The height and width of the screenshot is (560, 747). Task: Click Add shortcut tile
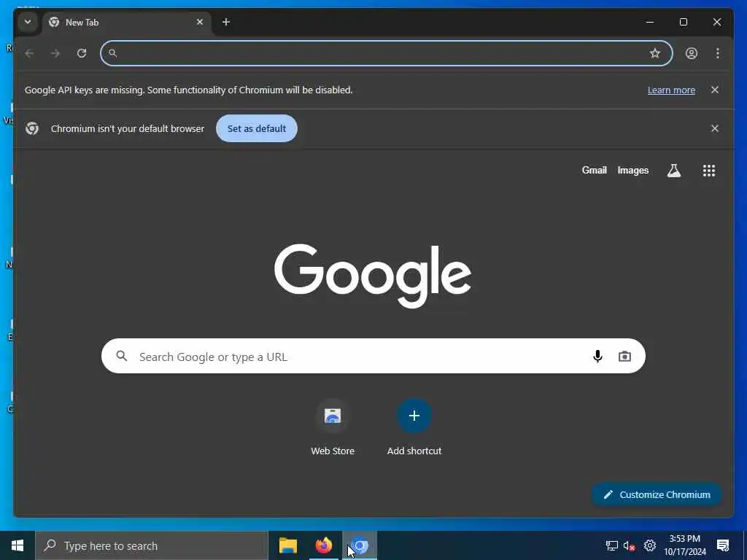(414, 427)
